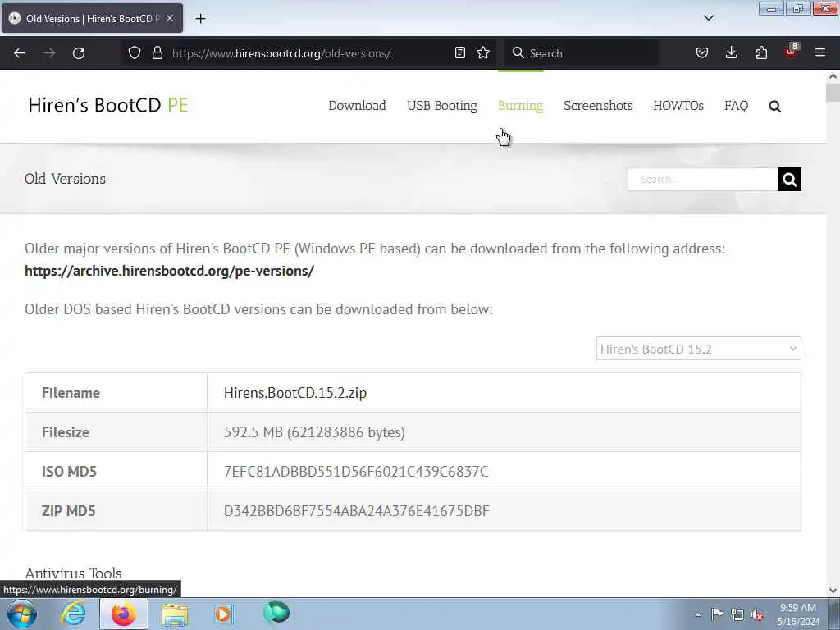Select the Firefox taskbar icon

click(x=124, y=614)
